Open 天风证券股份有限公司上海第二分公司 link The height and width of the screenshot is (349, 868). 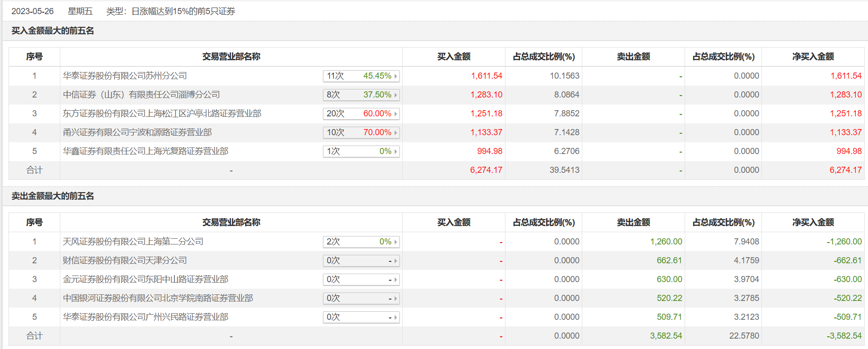tap(133, 242)
